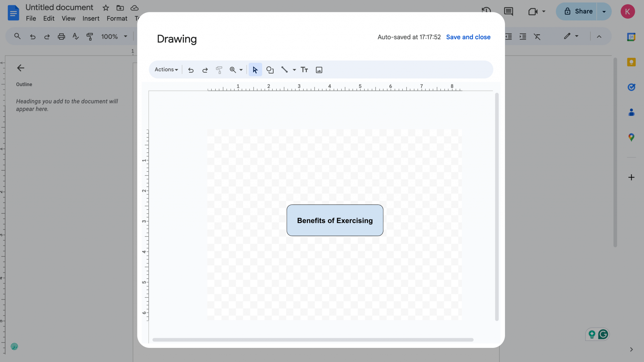
Task: Undo the last drawing action
Action: coord(191,69)
